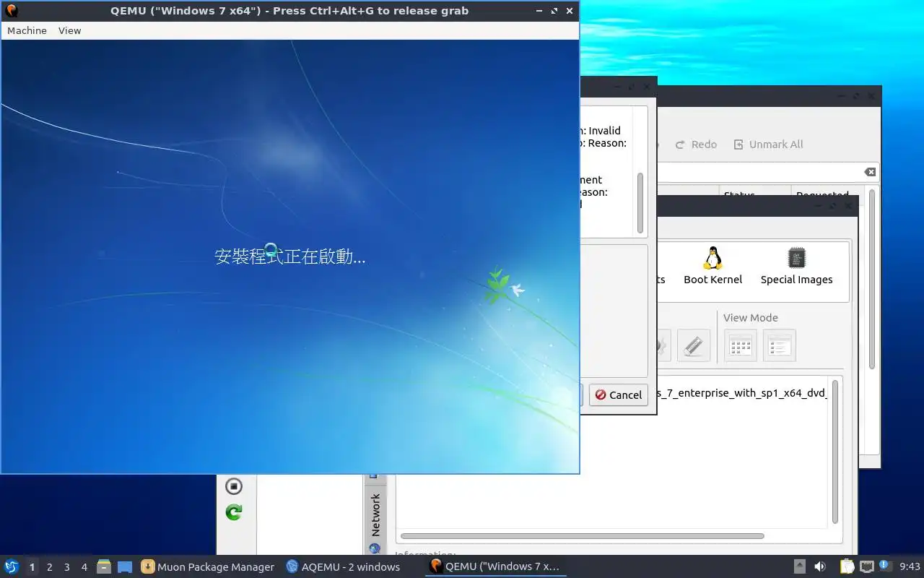Switch to workspace 4
Viewport: 924px width, 578px height.
click(x=84, y=567)
